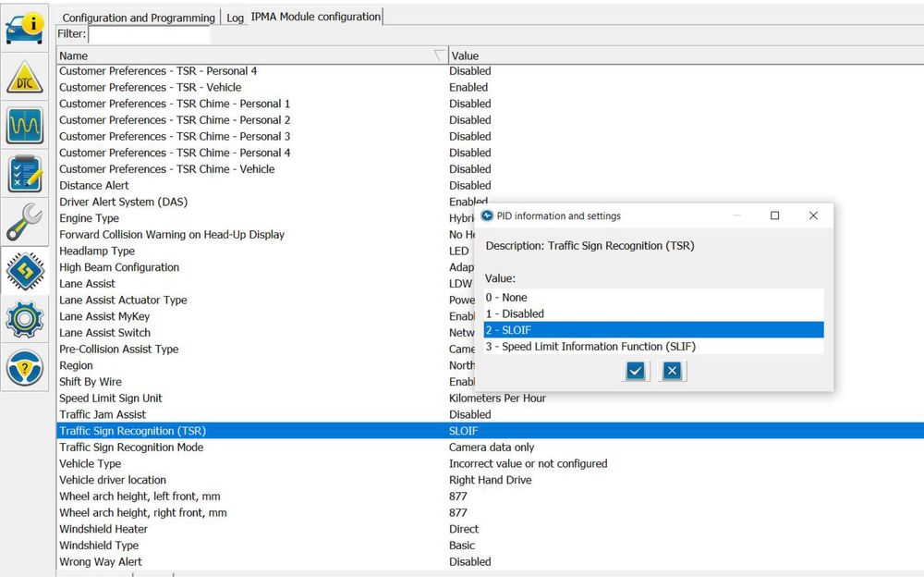Switch to Configuration and Programming tab
Screen dimensions: 924x577
138,18
